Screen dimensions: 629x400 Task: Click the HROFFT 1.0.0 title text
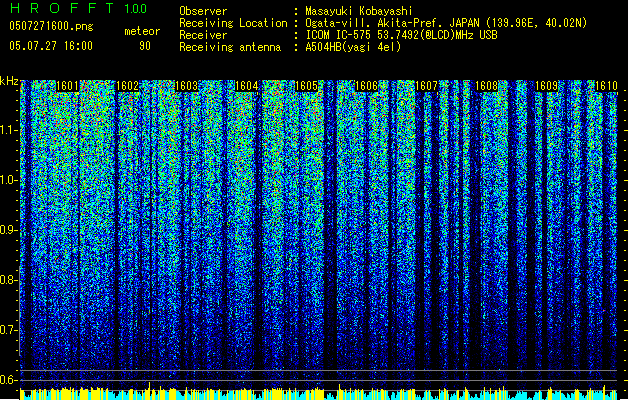78,8
